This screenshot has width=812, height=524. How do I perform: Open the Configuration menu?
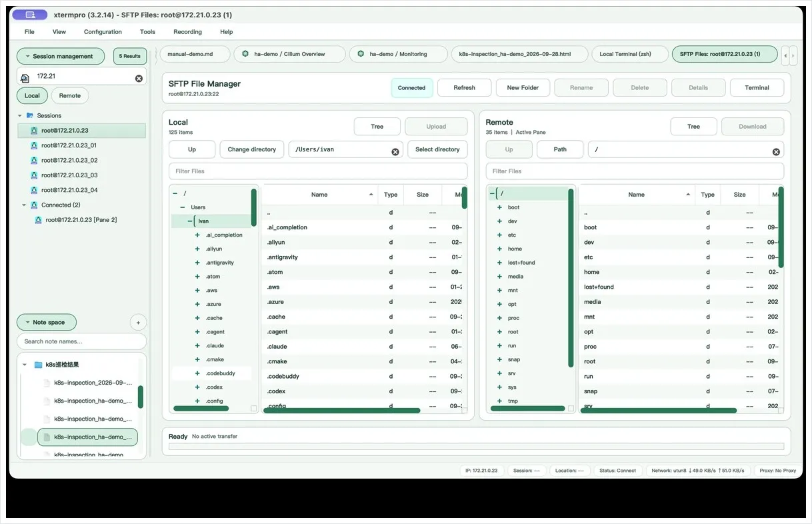[x=103, y=32]
